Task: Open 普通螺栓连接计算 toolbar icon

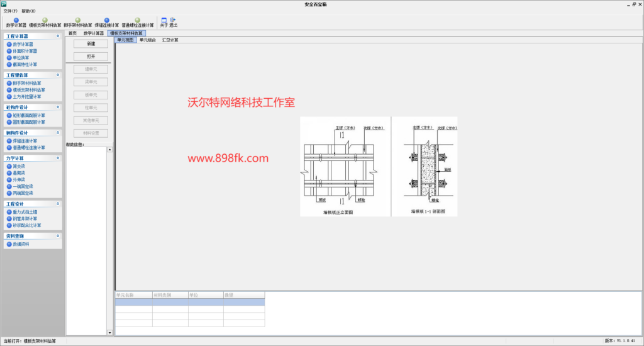Action: click(x=138, y=23)
